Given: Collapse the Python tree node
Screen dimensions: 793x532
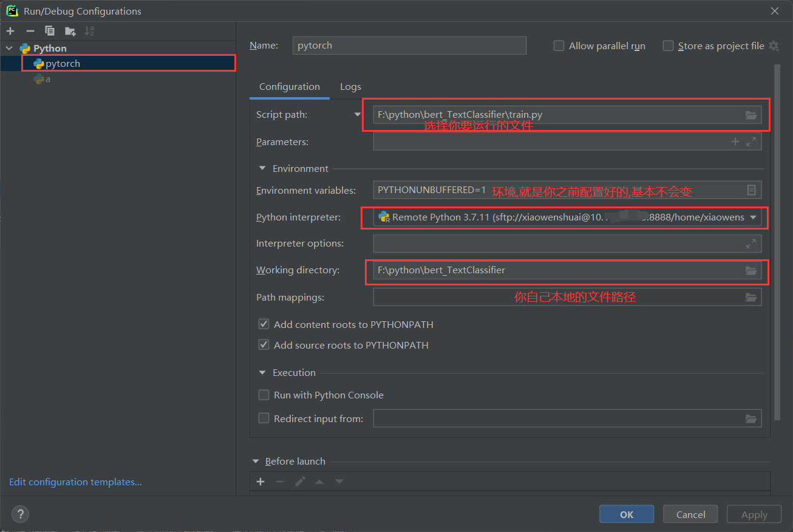Looking at the screenshot, I should coord(9,48).
